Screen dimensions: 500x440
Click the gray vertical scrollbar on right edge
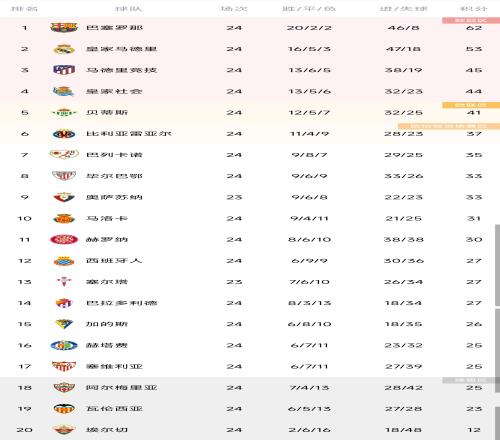pyautogui.click(x=497, y=265)
